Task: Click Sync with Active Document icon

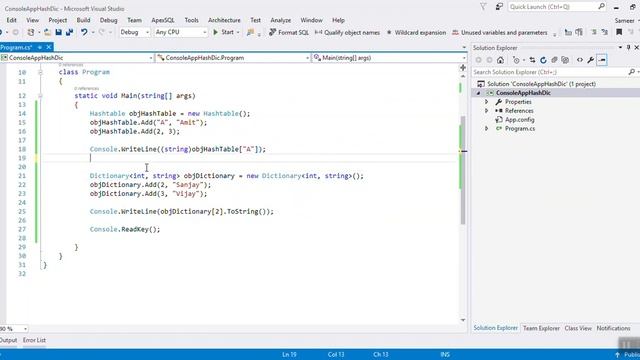Action: [532, 60]
